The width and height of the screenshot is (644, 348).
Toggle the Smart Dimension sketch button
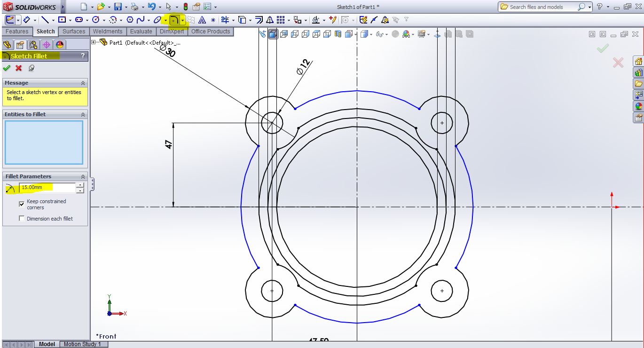coord(27,20)
